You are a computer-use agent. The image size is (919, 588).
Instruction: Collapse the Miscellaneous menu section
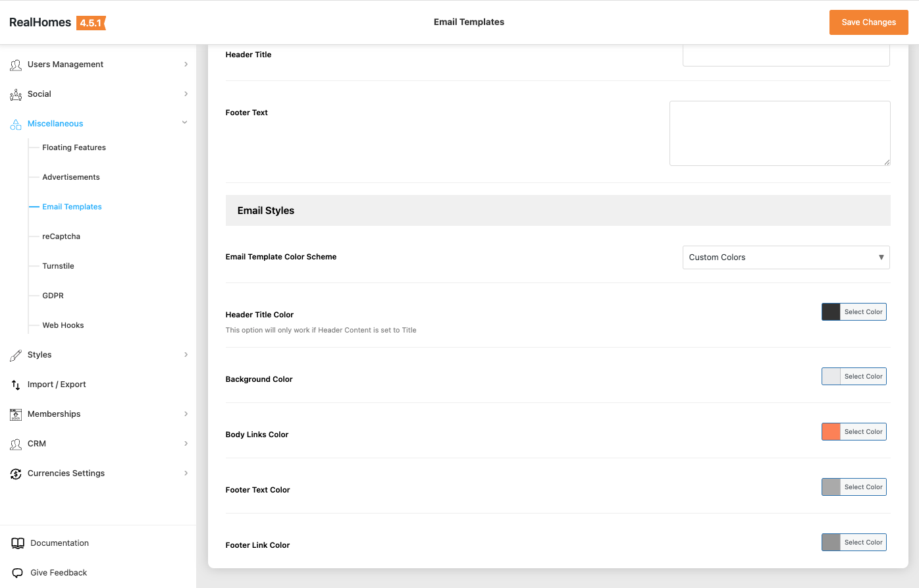point(185,123)
